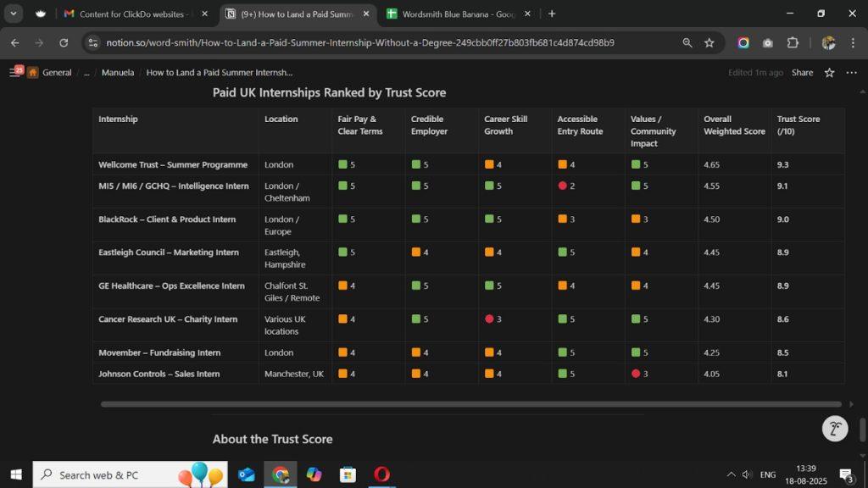Select the Wellcome Trust – Summer Programme cell
Viewport: 868px width, 488px height.
pos(175,164)
